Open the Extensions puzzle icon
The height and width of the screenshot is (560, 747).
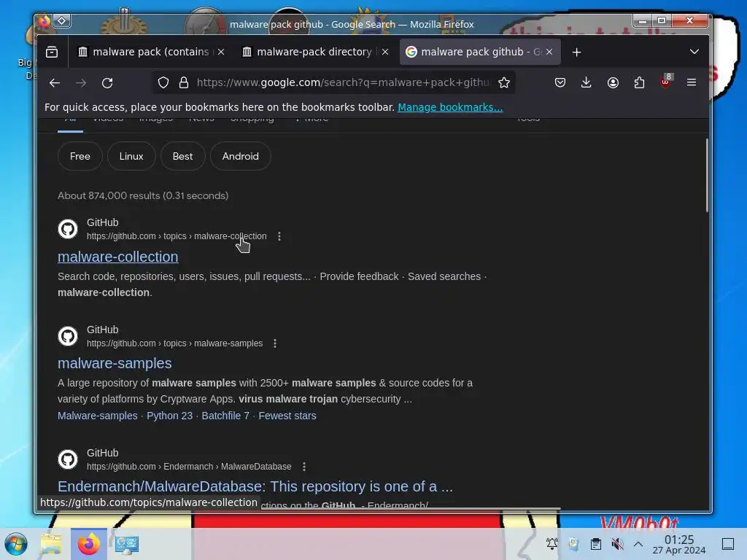coord(639,83)
